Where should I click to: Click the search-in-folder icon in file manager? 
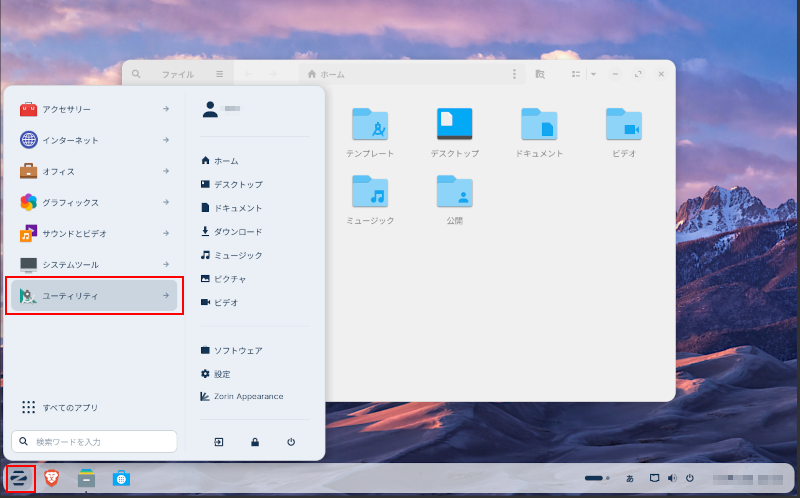coord(540,74)
